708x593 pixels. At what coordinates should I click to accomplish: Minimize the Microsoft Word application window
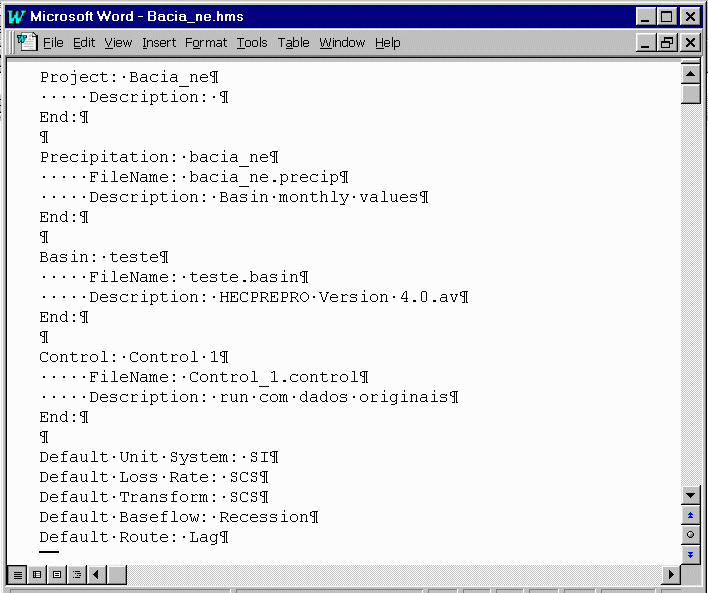click(x=645, y=17)
